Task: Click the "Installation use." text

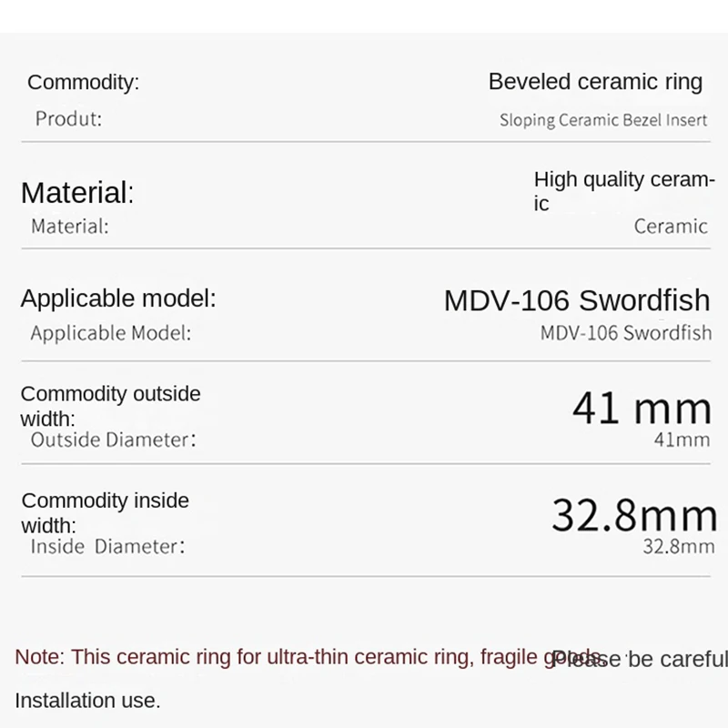Action: [87, 701]
